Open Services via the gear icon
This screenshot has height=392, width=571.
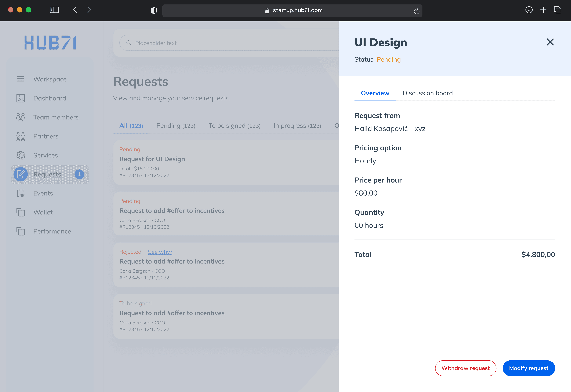[x=21, y=155]
